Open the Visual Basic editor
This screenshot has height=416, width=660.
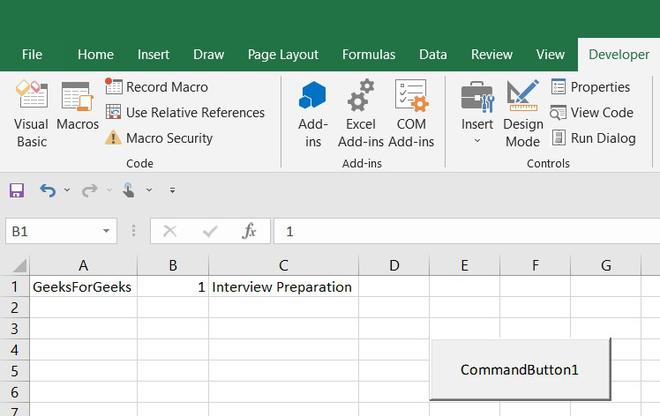(31, 114)
